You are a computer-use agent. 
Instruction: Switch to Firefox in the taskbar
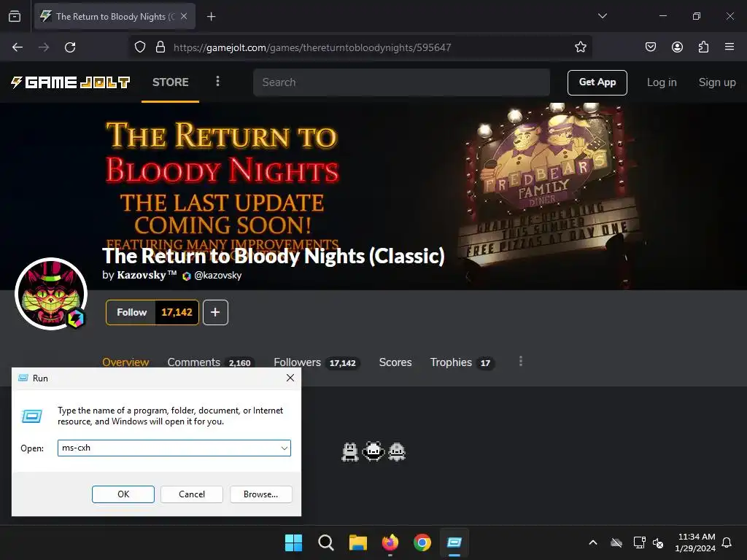pyautogui.click(x=390, y=542)
